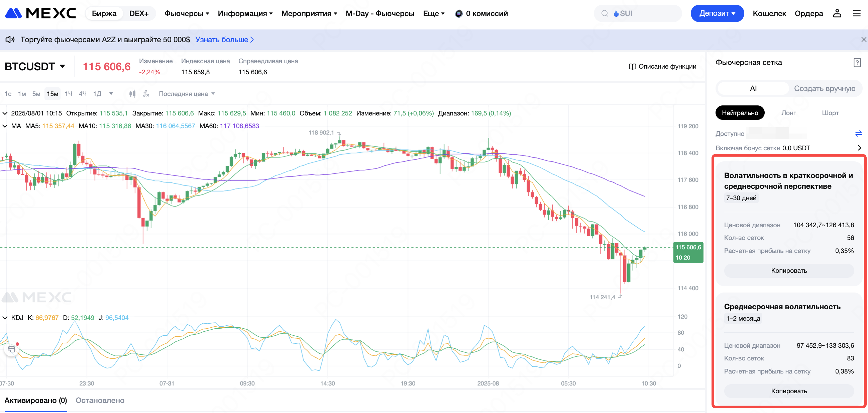Screen dimensions: 868x413
Task: Select the 1м timeframe
Action: coord(22,94)
